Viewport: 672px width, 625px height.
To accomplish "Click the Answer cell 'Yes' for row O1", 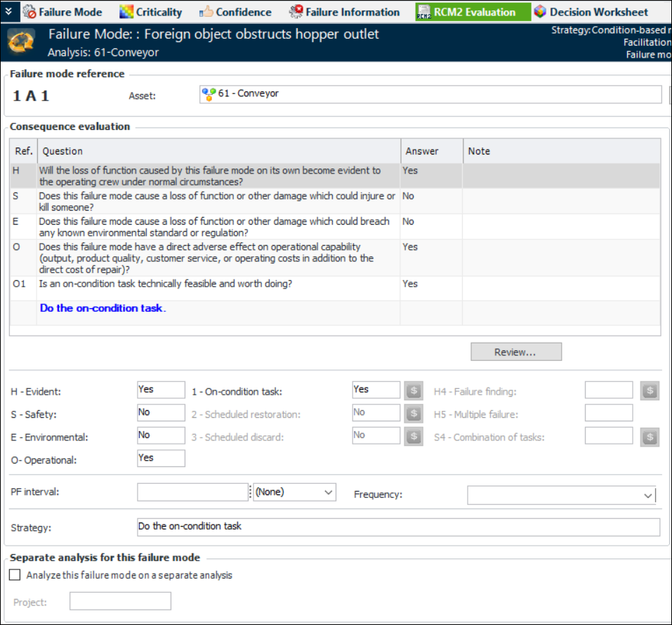I will click(x=431, y=288).
